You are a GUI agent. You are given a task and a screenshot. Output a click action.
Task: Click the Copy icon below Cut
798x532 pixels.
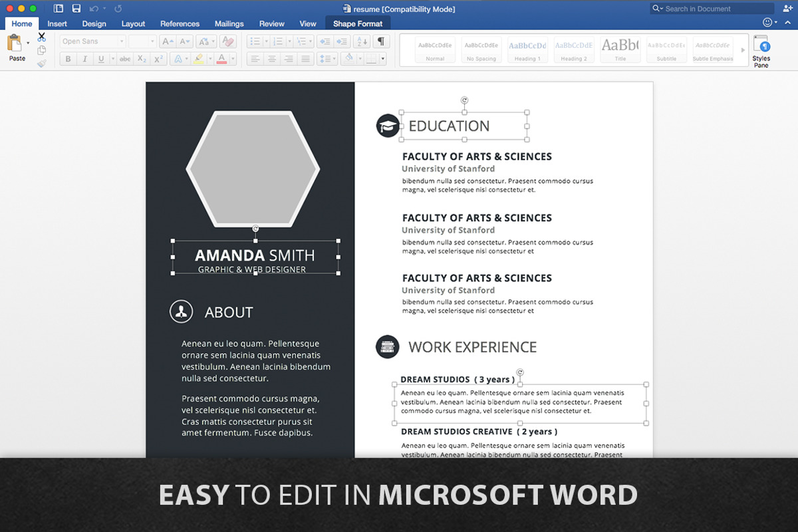[x=42, y=50]
